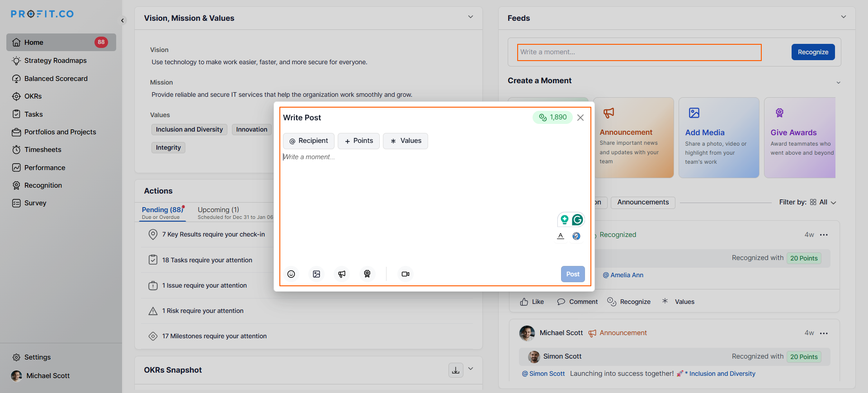Insert an emoji in the Write Post dialog

click(x=291, y=274)
